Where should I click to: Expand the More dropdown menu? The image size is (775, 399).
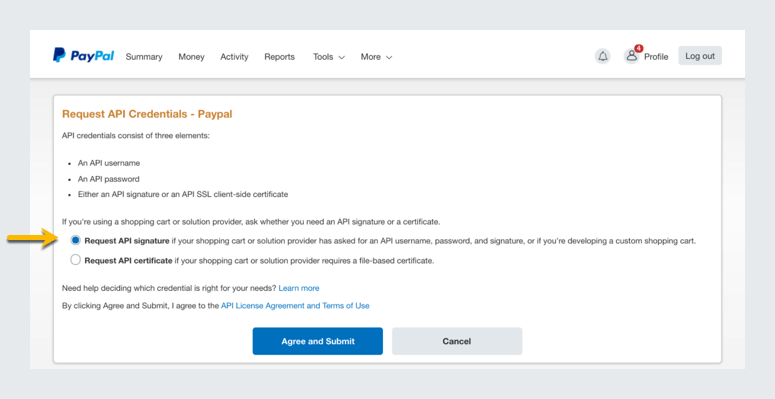[x=376, y=57]
